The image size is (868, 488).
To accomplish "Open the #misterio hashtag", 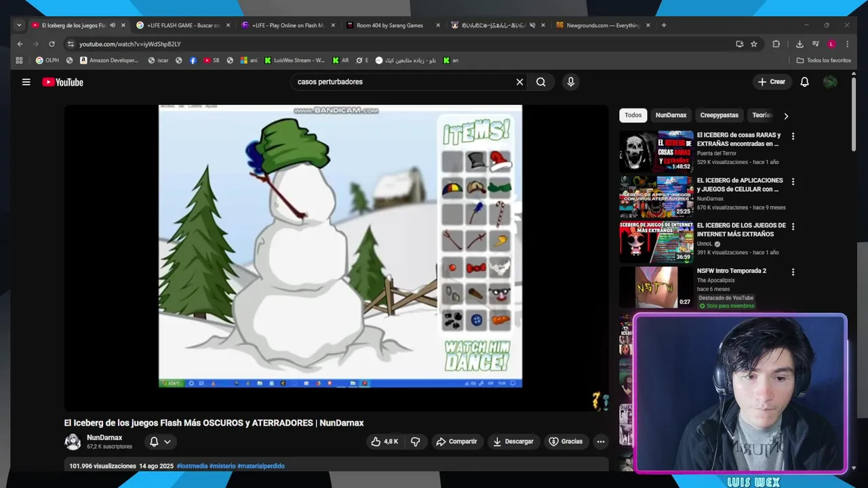I will click(222, 466).
